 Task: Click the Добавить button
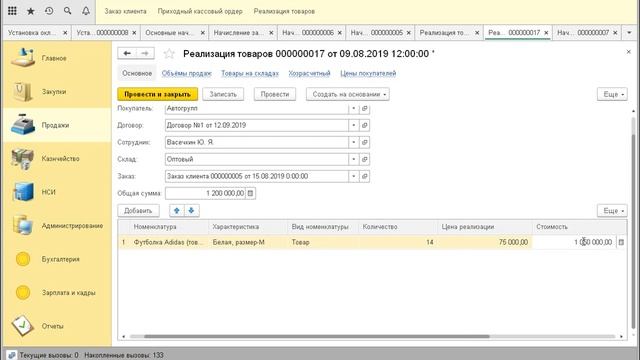138,211
